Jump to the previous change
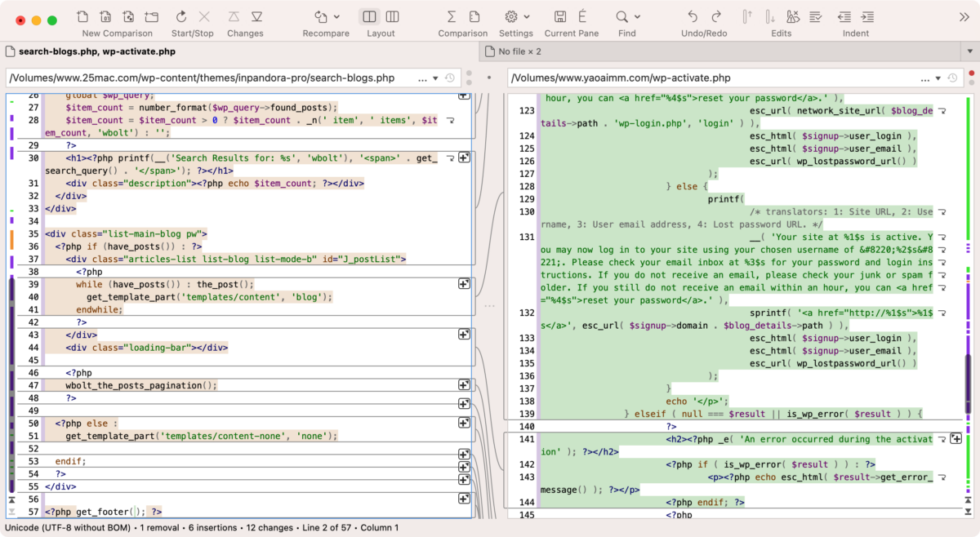 click(234, 16)
